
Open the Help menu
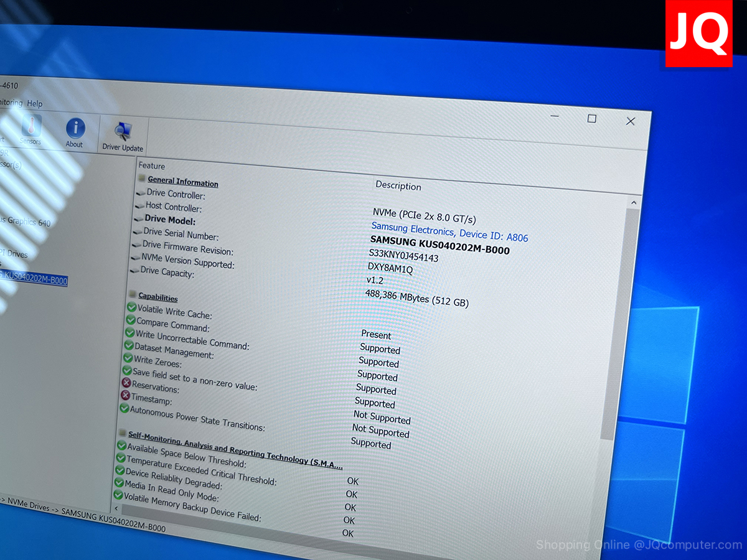pyautogui.click(x=35, y=103)
